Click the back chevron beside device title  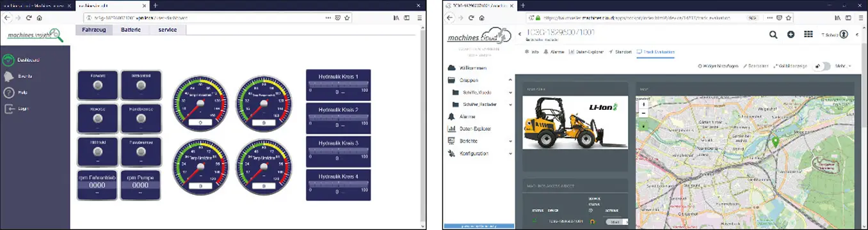pos(519,34)
